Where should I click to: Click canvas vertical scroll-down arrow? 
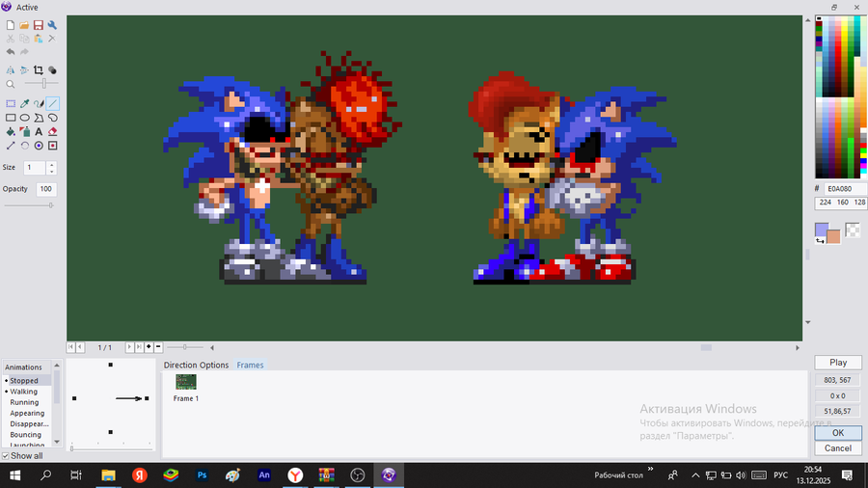click(807, 322)
